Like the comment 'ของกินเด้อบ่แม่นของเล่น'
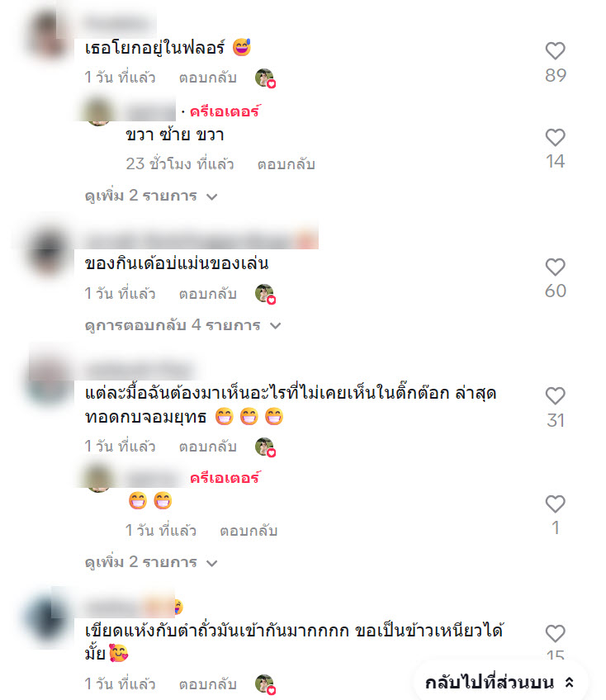 (555, 267)
